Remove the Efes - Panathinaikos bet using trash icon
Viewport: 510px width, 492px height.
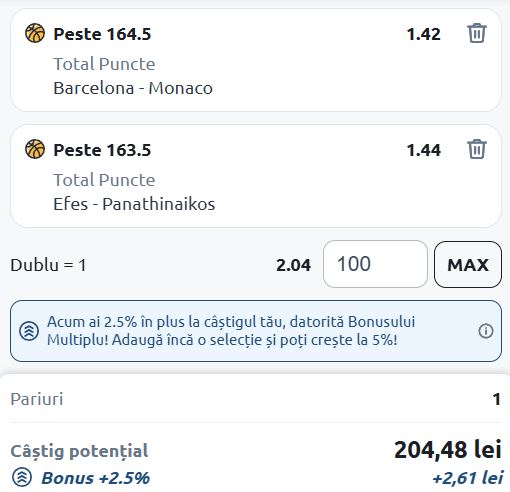[x=477, y=149]
